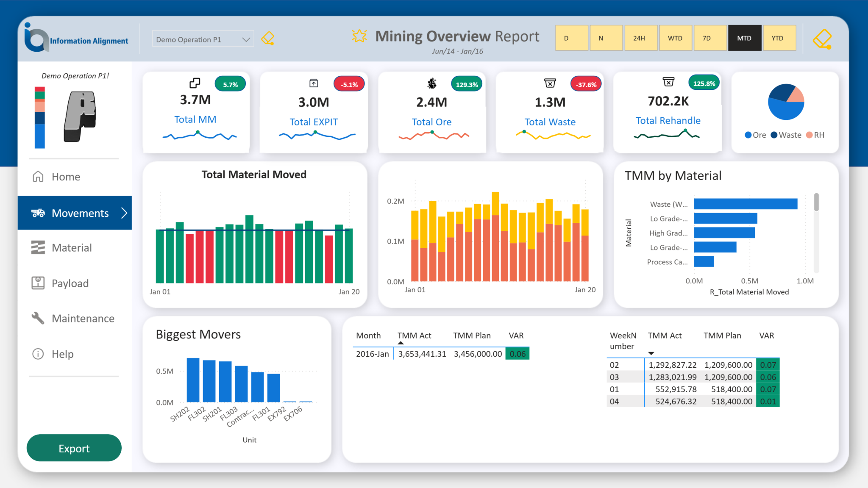Click the Payload scale icon
Image resolution: width=868 pixels, height=488 pixels.
click(x=38, y=283)
